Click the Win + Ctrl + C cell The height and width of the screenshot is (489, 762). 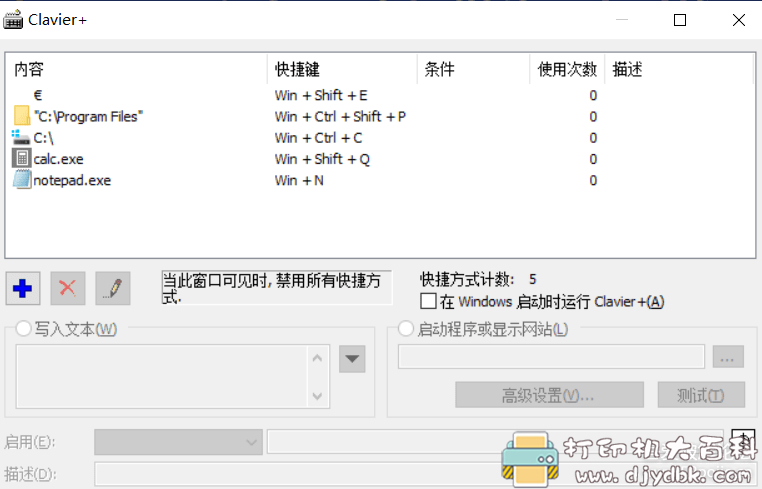(318, 138)
